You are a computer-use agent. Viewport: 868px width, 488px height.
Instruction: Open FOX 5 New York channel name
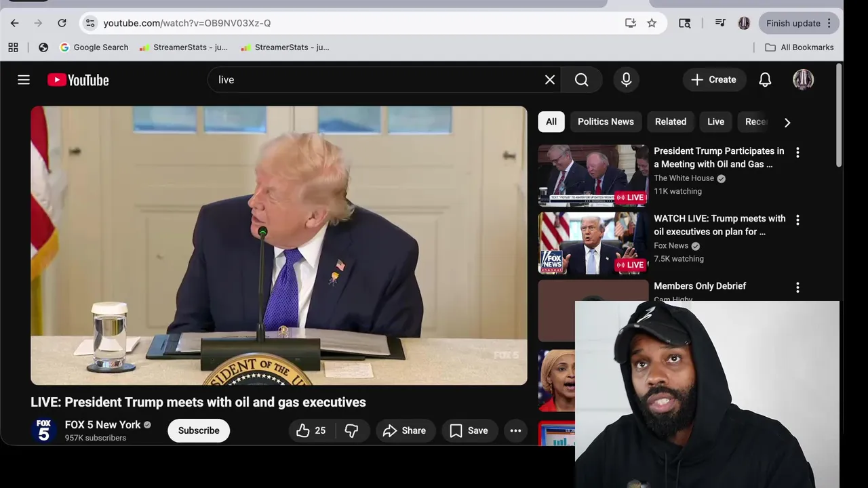click(103, 425)
